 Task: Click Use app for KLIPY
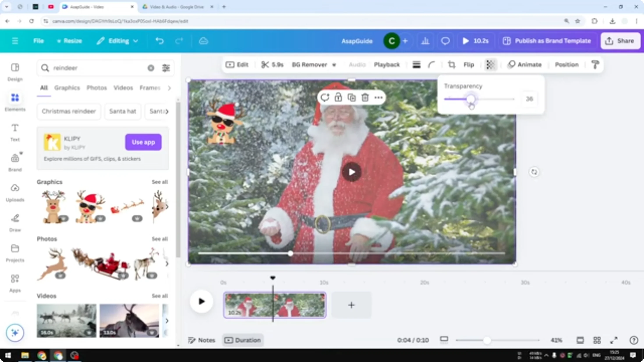tap(143, 142)
